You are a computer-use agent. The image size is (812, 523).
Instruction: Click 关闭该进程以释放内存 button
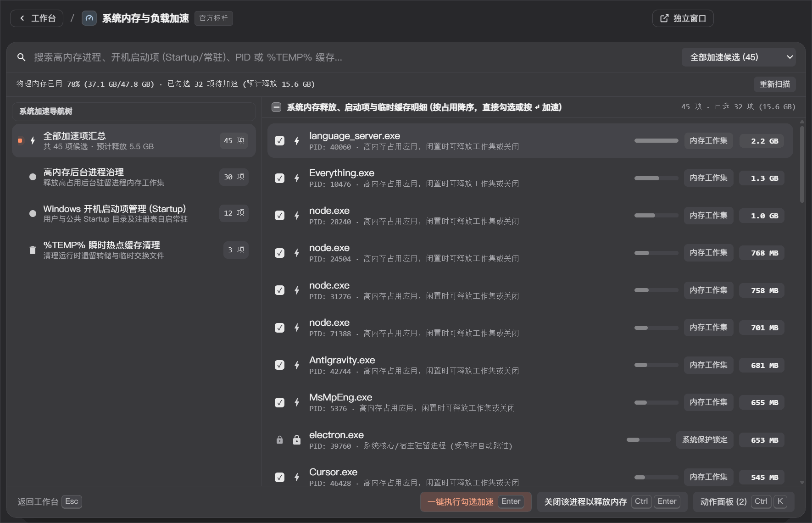point(612,502)
